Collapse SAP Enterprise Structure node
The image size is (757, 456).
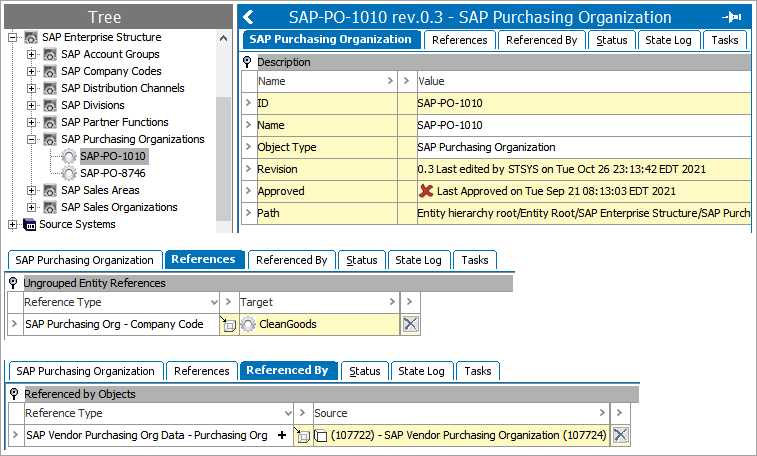tap(13, 37)
